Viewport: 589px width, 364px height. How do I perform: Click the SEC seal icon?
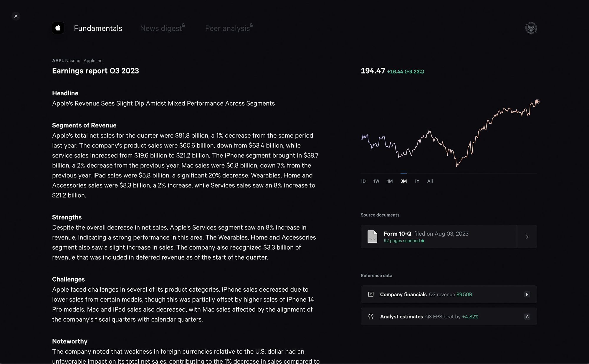tap(531, 28)
